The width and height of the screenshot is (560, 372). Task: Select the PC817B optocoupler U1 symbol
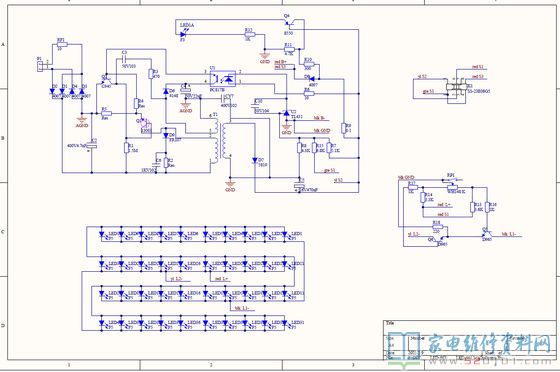[x=222, y=77]
